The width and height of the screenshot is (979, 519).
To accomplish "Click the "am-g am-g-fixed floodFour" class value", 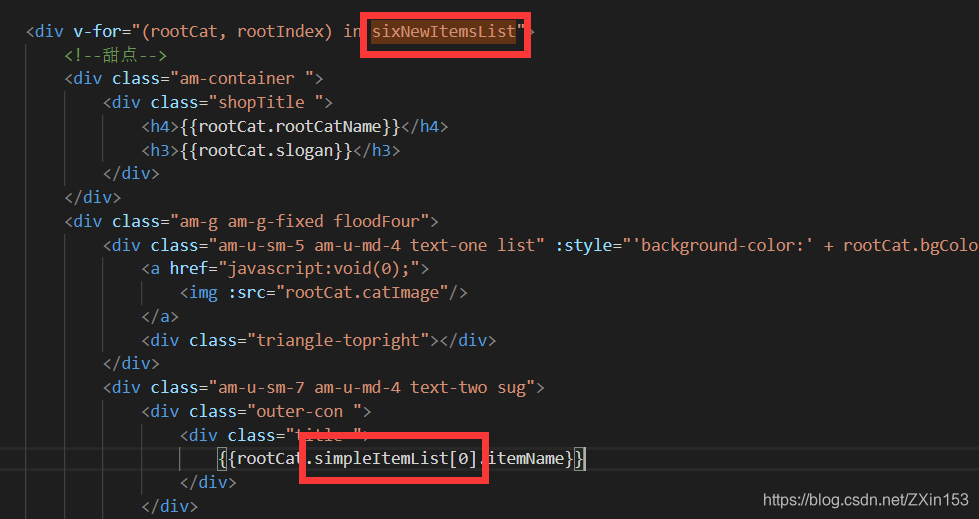I will click(x=300, y=222).
